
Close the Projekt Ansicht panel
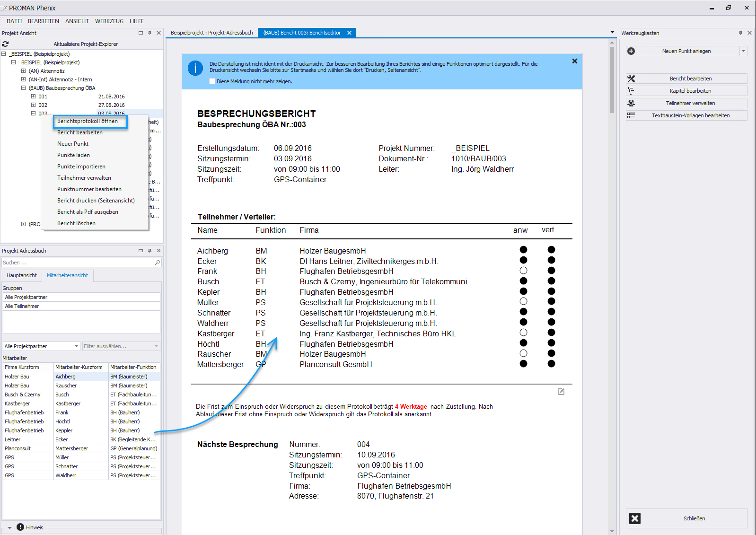158,33
